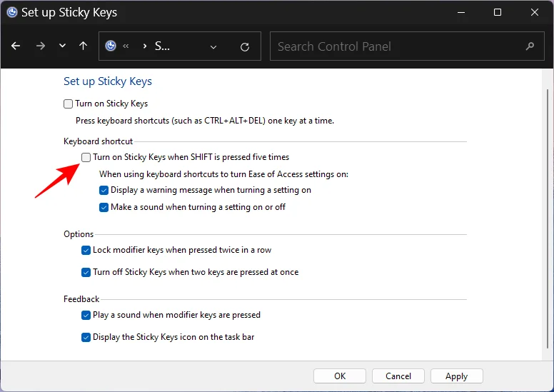
Task: Refresh the Control Panel page
Action: pyautogui.click(x=245, y=46)
